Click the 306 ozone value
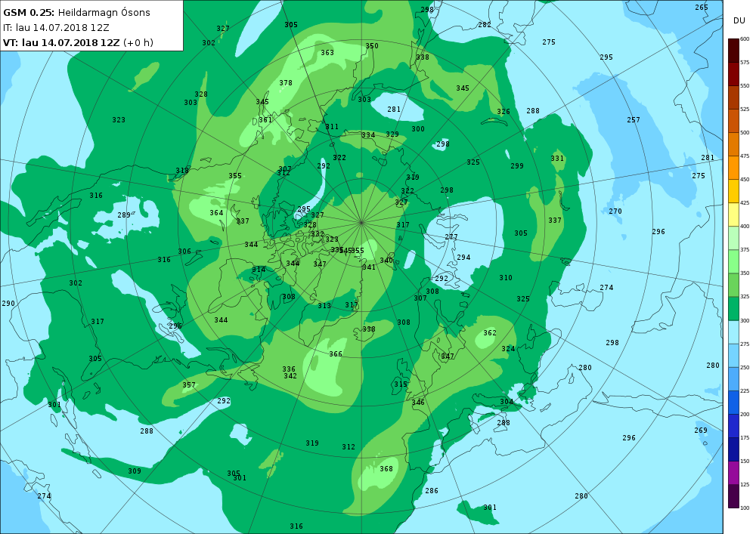This screenshot has height=534, width=756. [184, 251]
